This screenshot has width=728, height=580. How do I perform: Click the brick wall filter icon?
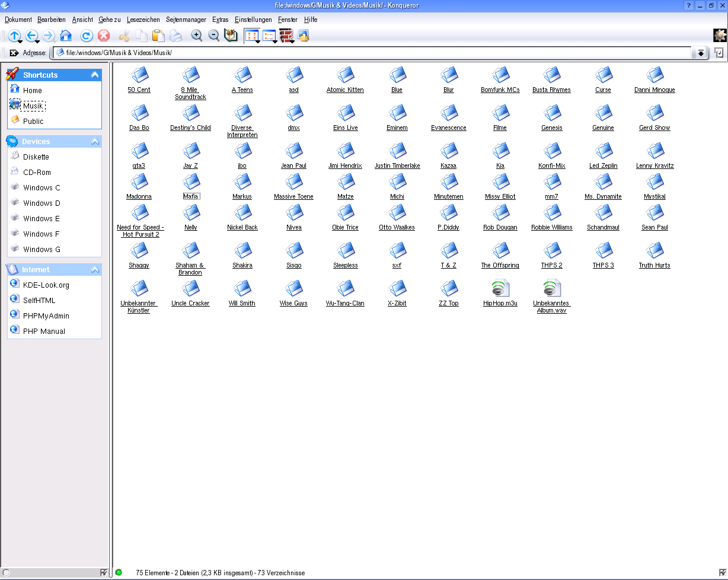pyautogui.click(x=286, y=36)
